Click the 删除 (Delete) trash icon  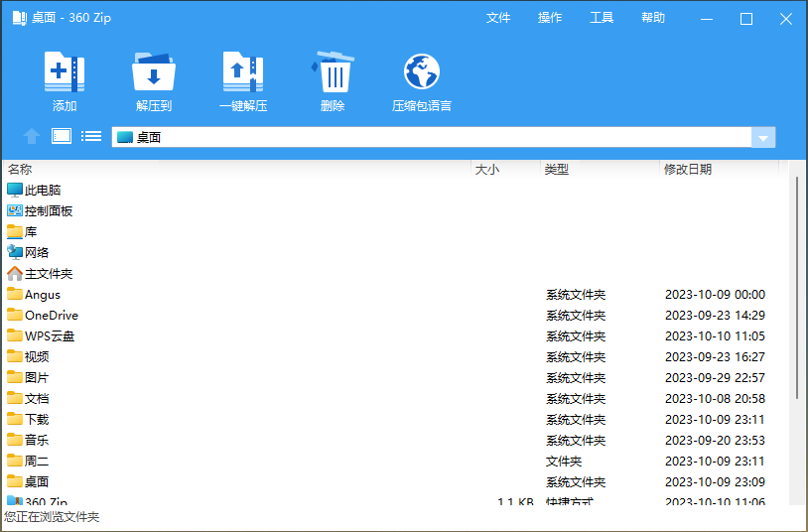[333, 71]
